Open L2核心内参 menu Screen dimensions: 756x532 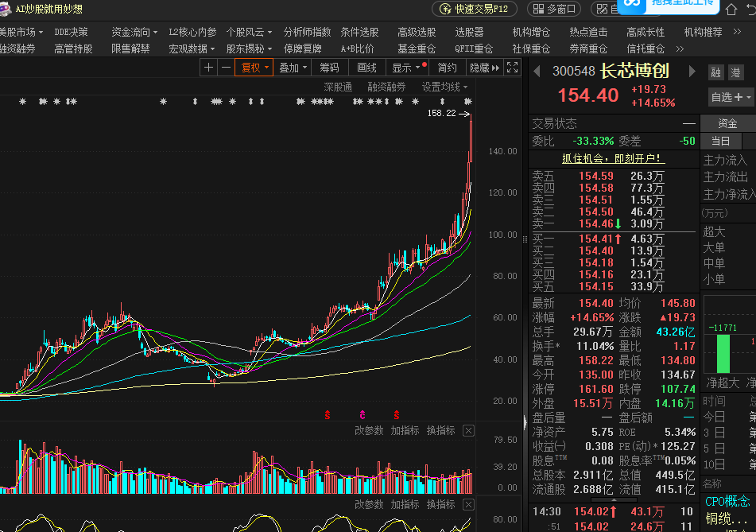[x=192, y=32]
